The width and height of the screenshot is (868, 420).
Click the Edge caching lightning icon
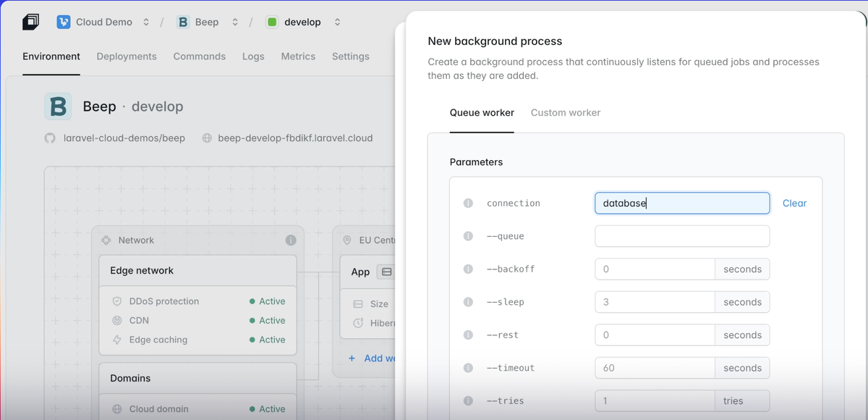click(116, 340)
